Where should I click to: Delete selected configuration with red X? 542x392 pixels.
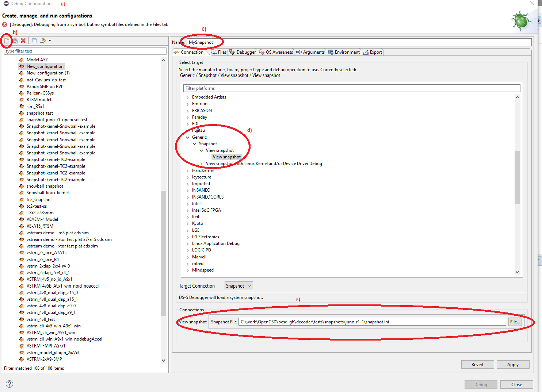23,41
